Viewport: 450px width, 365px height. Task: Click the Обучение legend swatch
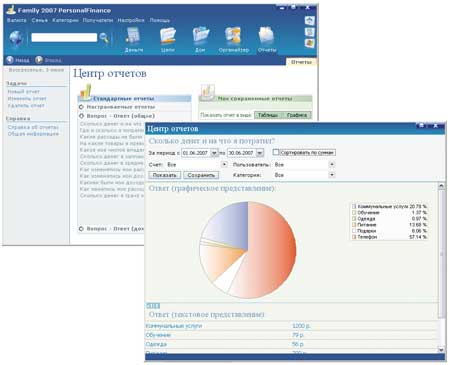354,213
